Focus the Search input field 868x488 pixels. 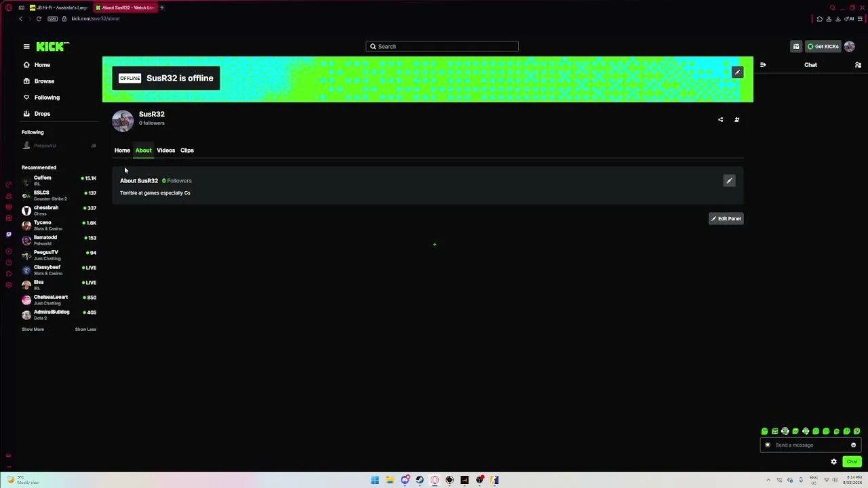click(442, 47)
